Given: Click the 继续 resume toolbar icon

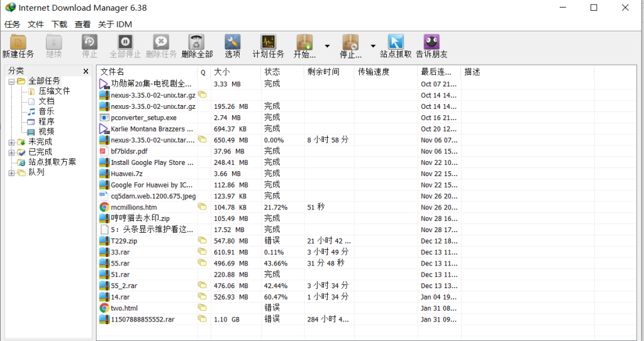Looking at the screenshot, I should [x=54, y=42].
